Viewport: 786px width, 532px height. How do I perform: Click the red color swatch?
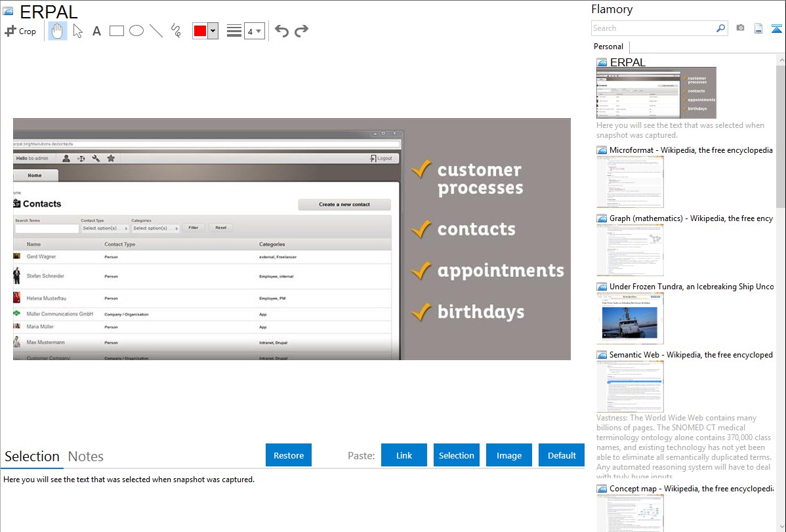tap(200, 31)
